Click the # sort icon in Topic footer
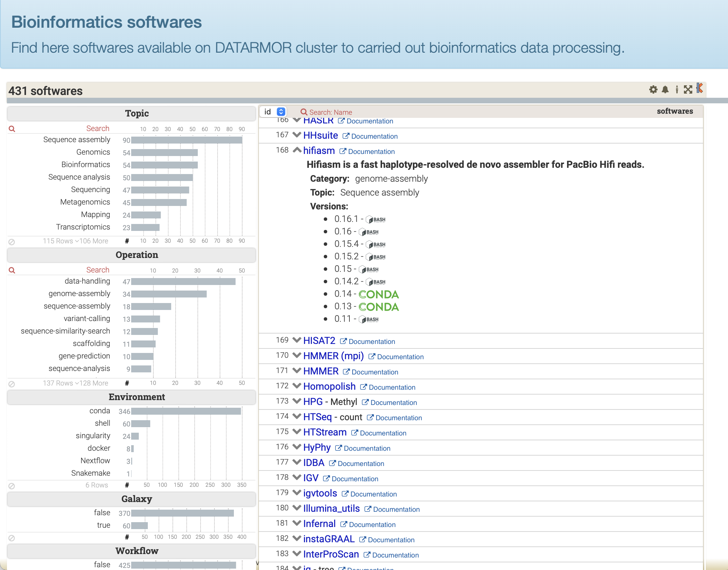The width and height of the screenshot is (728, 570). 127,241
